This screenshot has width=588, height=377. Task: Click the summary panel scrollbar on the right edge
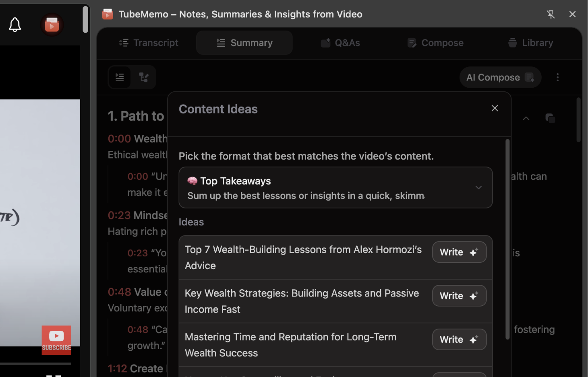[578, 120]
